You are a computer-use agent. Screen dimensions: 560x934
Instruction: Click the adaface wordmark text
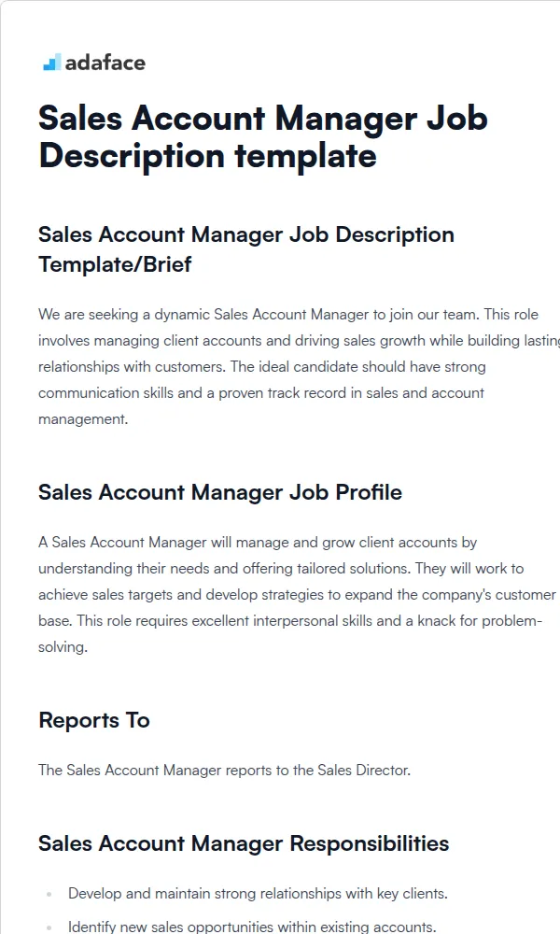[105, 63]
